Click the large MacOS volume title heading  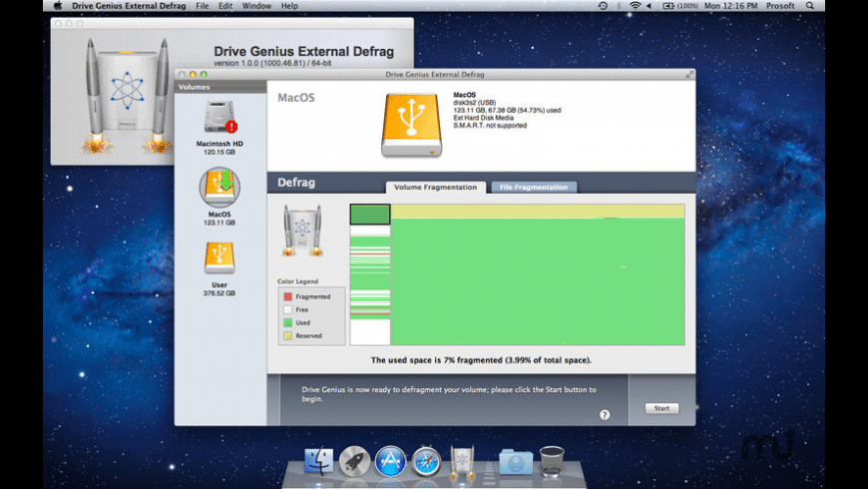pos(296,98)
